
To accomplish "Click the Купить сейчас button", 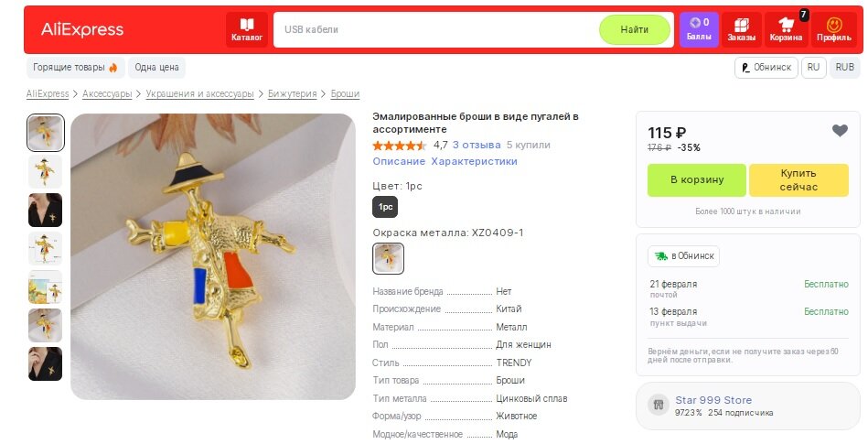I will (x=798, y=179).
